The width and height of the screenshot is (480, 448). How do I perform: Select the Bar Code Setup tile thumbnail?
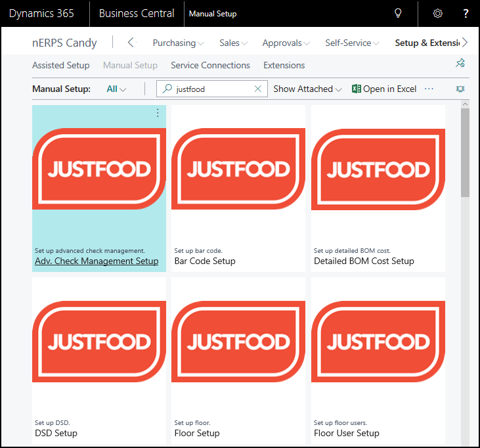coord(238,169)
